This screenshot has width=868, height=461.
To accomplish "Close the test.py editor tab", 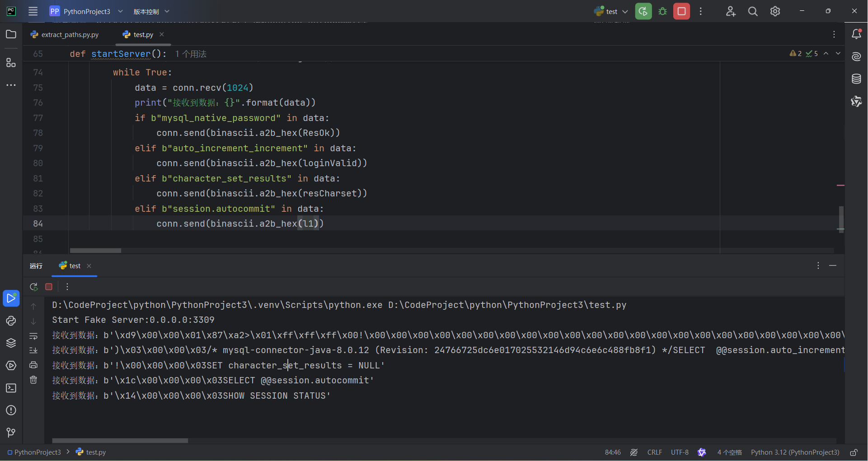I will coord(162,34).
